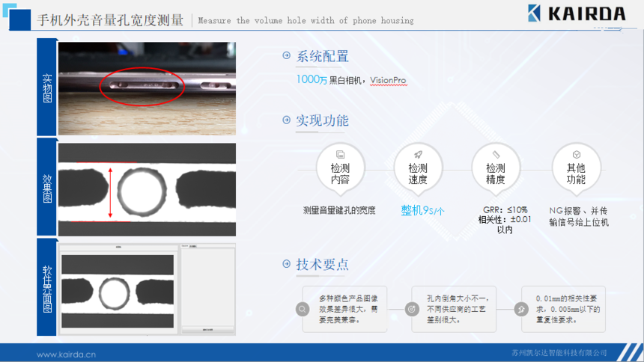The width and height of the screenshot is (644, 362).
Task: Click the text 'GRR: ≤10%'
Action: (505, 209)
